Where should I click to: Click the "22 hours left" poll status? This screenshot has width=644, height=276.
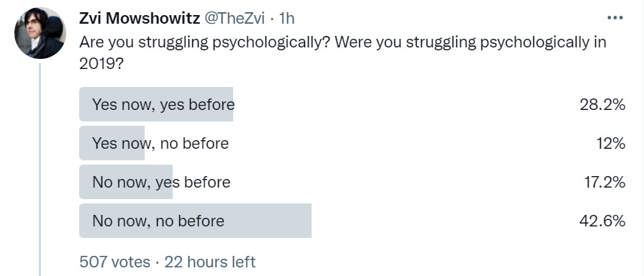(x=210, y=262)
